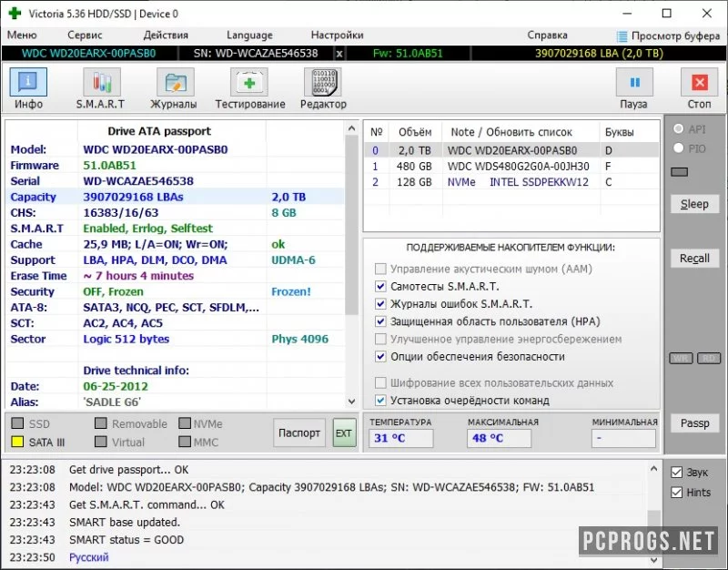Open the Language menu

pyautogui.click(x=249, y=36)
